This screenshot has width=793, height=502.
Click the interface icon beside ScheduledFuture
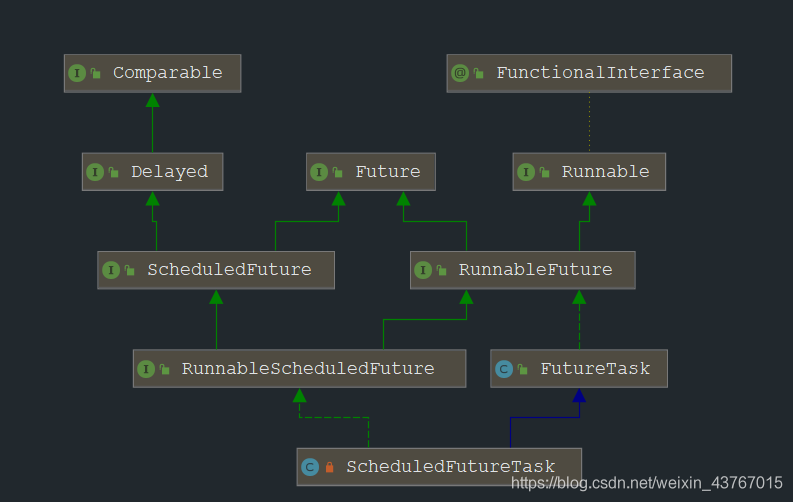111,270
